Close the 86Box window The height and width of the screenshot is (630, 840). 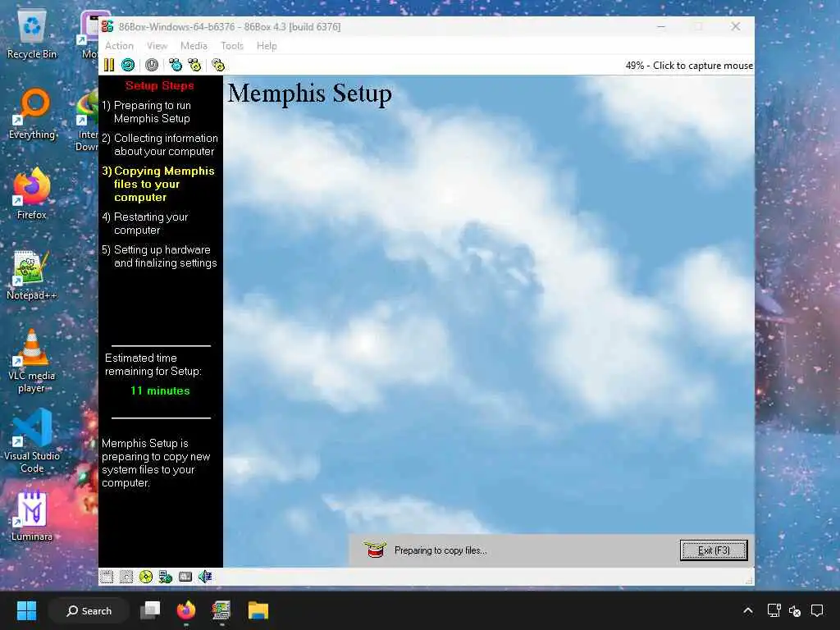[736, 26]
